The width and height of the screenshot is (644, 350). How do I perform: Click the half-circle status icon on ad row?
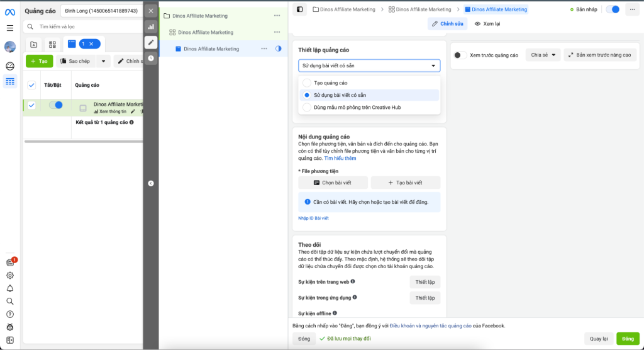pos(279,48)
